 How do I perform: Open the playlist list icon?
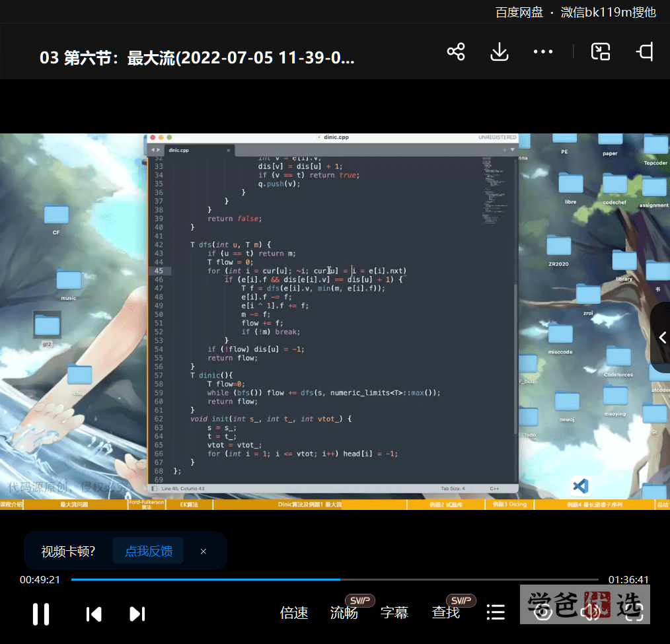coord(496,612)
